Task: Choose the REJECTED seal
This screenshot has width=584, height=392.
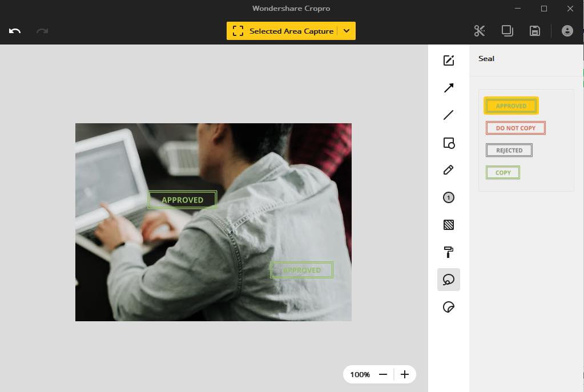Action: 509,151
